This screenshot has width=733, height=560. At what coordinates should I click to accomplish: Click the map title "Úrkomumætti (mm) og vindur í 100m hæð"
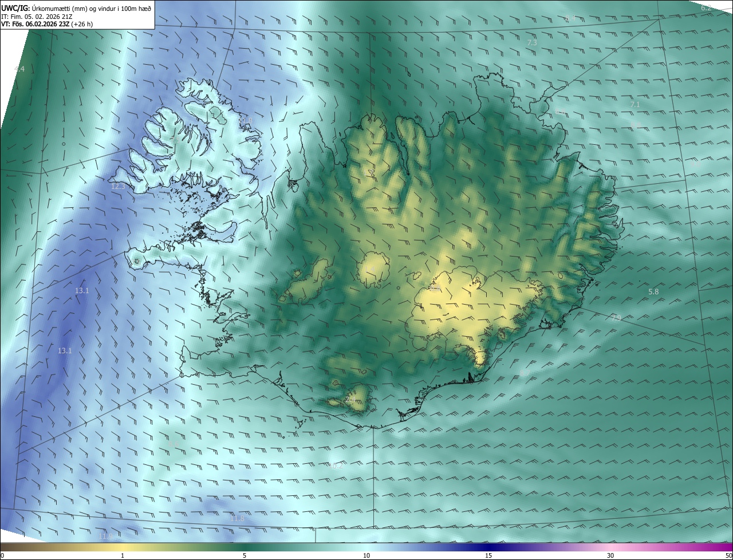coord(90,7)
